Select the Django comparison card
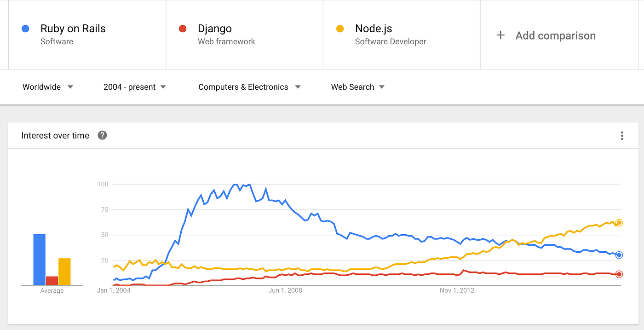The width and height of the screenshot is (644, 330). 244,34
